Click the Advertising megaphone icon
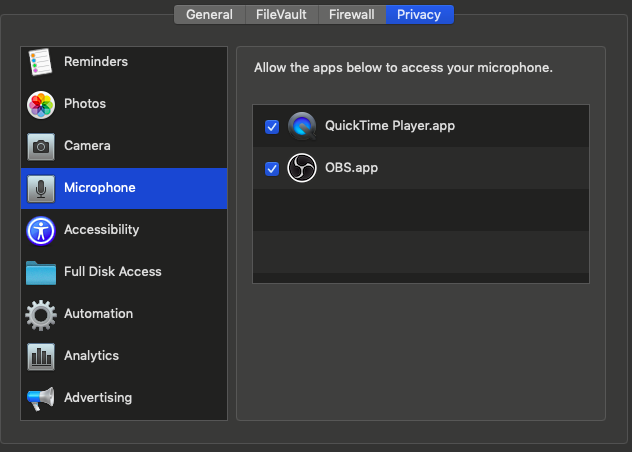 click(40, 398)
